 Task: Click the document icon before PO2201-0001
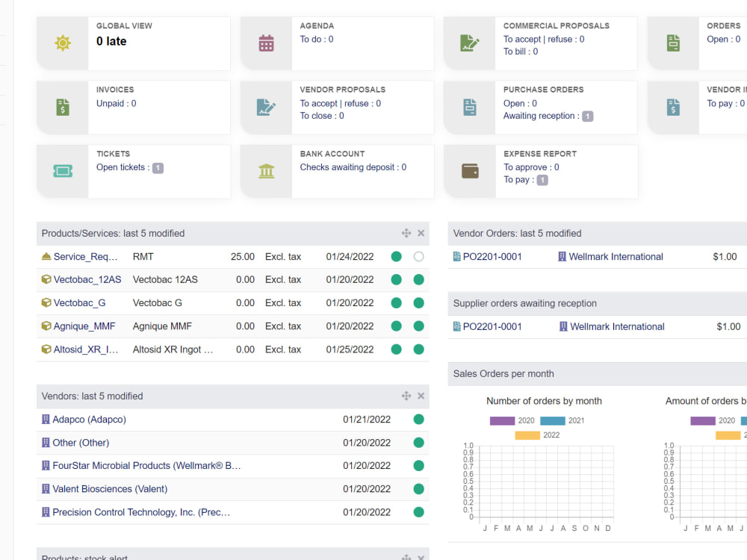[456, 256]
